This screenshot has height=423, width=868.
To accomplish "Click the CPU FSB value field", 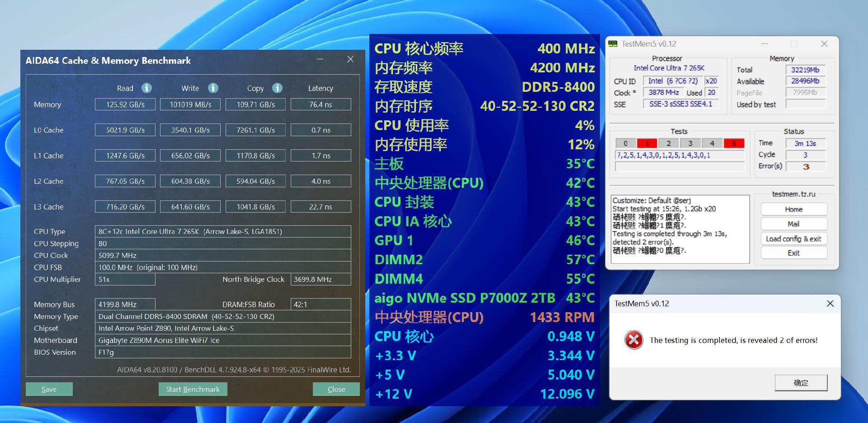I will (x=223, y=267).
